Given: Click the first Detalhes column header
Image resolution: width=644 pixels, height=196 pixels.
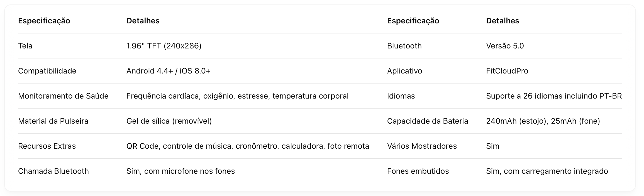Looking at the screenshot, I should (x=143, y=21).
